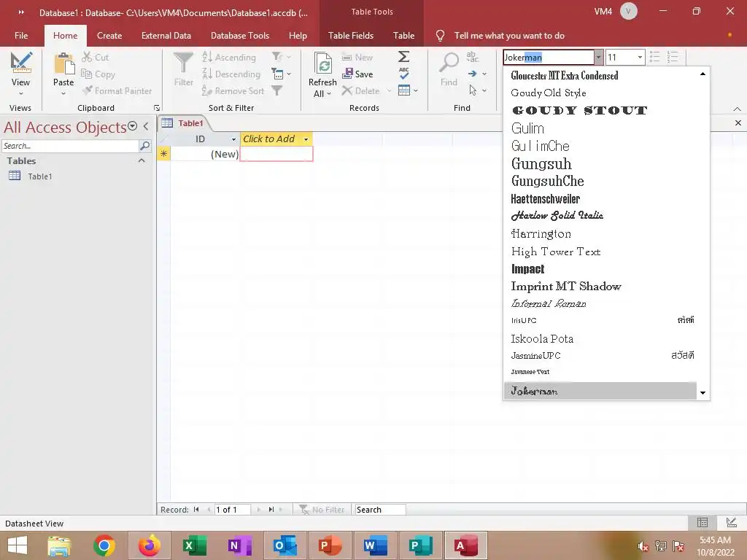
Task: Open Outlook from the taskbar
Action: click(285, 545)
